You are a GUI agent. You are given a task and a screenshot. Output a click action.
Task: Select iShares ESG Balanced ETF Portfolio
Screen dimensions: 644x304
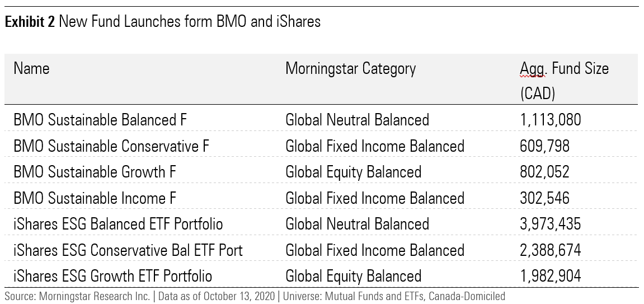click(118, 224)
